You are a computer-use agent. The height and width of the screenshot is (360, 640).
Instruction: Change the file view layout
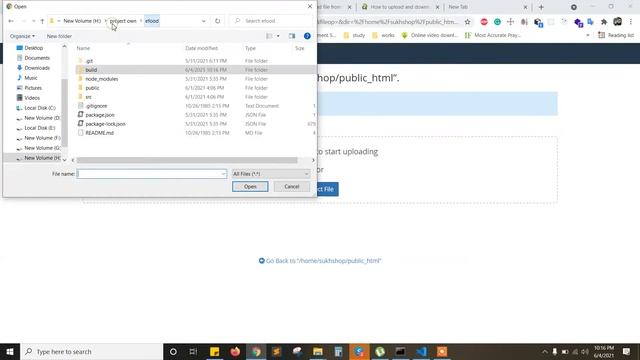point(269,36)
